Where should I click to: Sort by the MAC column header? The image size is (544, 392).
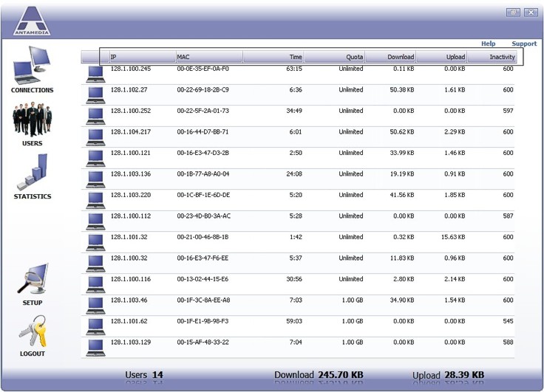208,57
